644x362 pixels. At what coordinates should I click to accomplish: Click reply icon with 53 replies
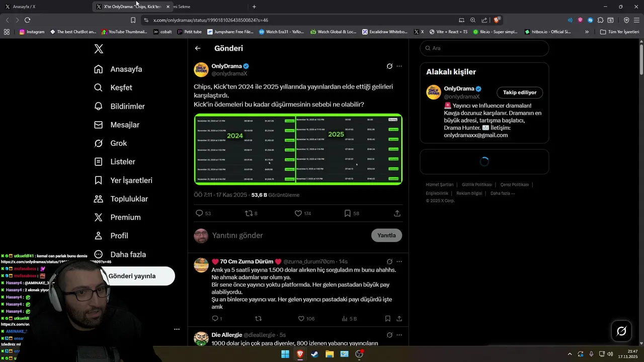coord(199,213)
